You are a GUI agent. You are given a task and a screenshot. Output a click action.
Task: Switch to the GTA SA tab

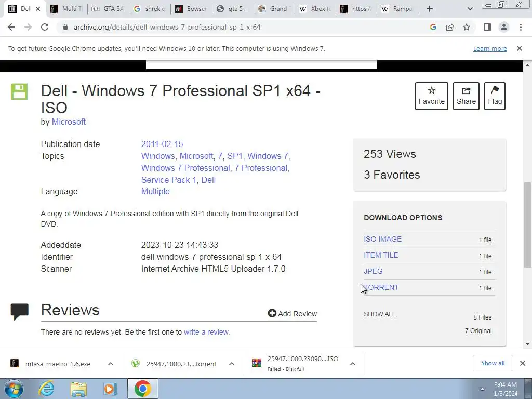108,9
